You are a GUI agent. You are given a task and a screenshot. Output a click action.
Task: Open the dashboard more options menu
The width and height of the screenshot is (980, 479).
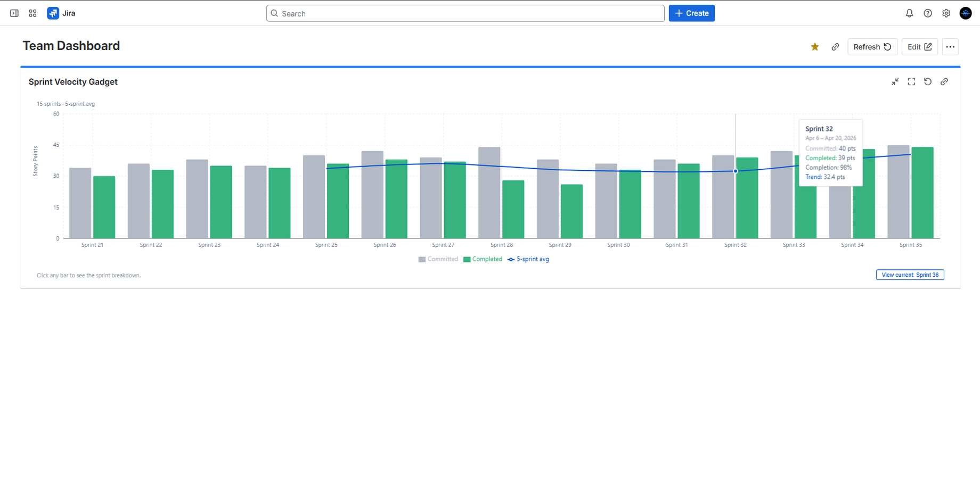(950, 47)
